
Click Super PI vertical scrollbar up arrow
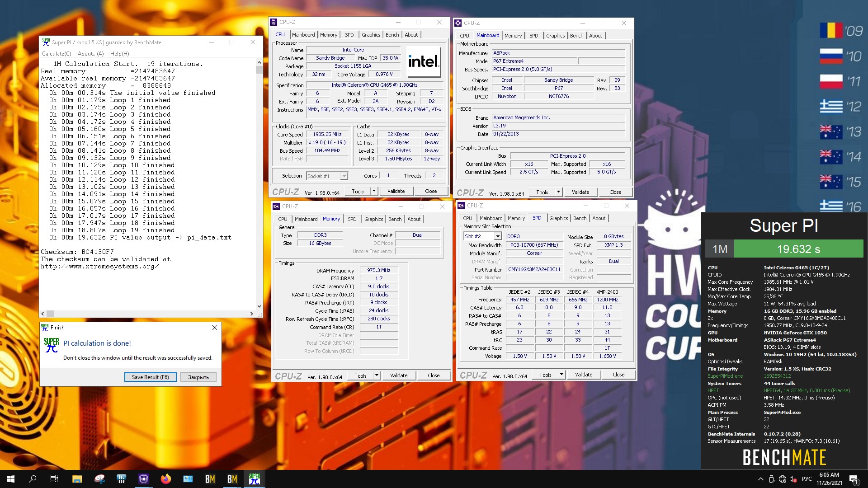coord(259,62)
